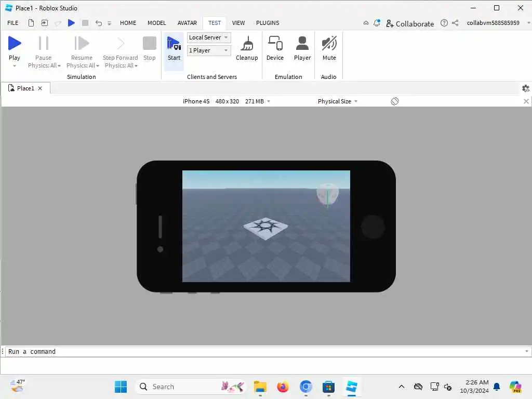The width and height of the screenshot is (532, 399).
Task: Click the share icon next to help
Action: click(x=455, y=23)
